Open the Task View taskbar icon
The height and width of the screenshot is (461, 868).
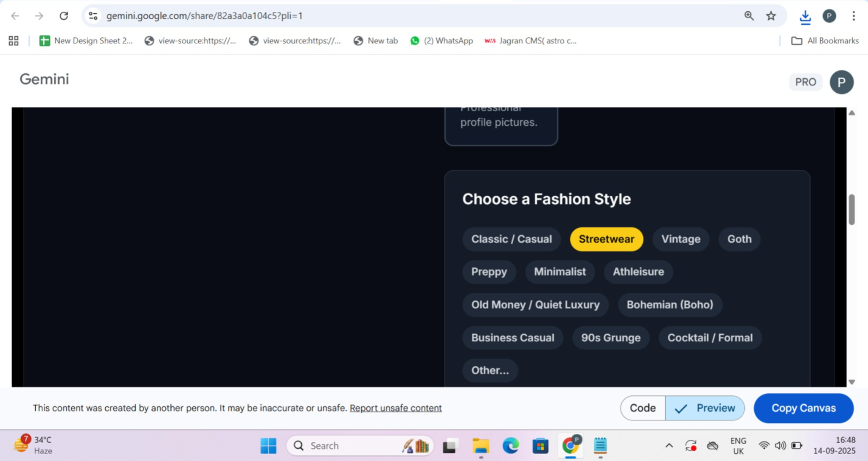(449, 446)
